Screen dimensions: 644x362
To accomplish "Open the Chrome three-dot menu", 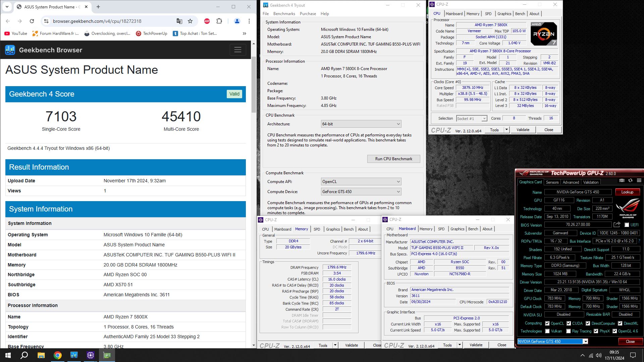I will click(249, 21).
